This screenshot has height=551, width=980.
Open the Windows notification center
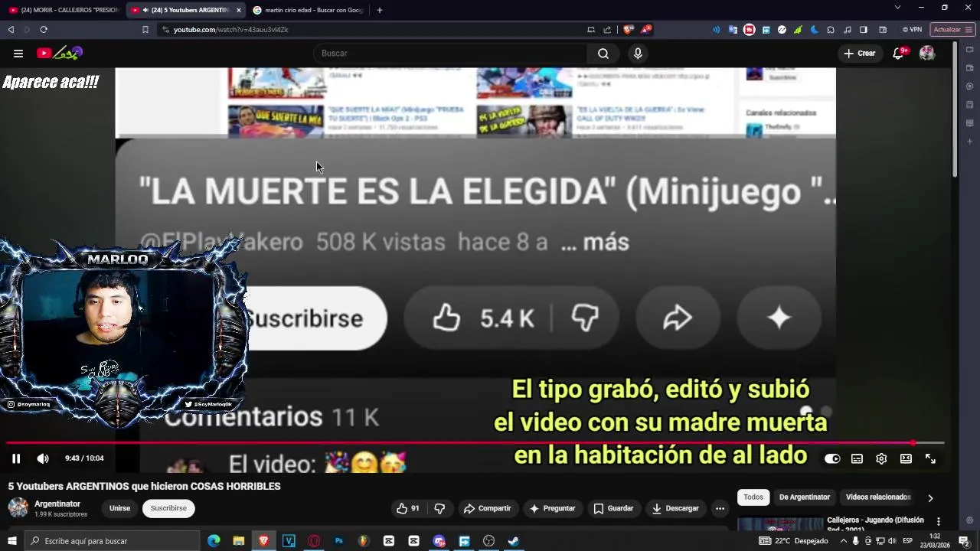pos(964,541)
